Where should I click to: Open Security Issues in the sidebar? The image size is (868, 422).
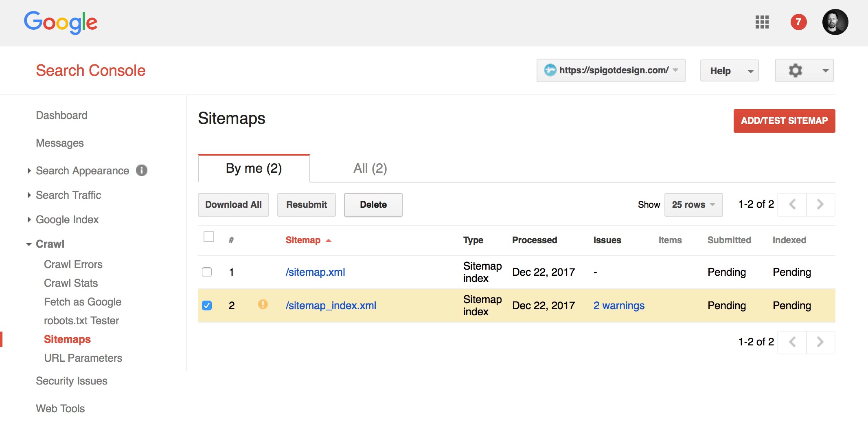coord(72,381)
